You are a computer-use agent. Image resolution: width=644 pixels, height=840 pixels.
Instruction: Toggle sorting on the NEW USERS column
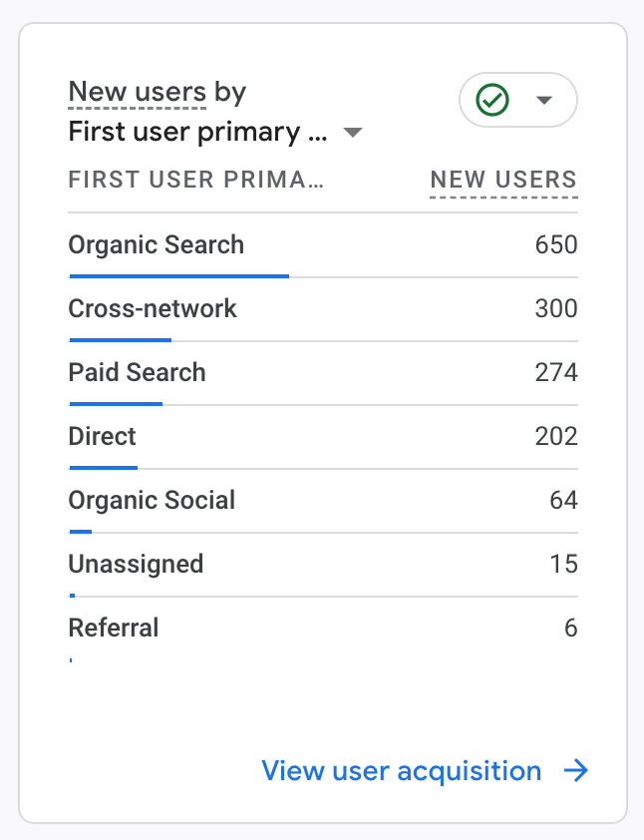pos(503,180)
